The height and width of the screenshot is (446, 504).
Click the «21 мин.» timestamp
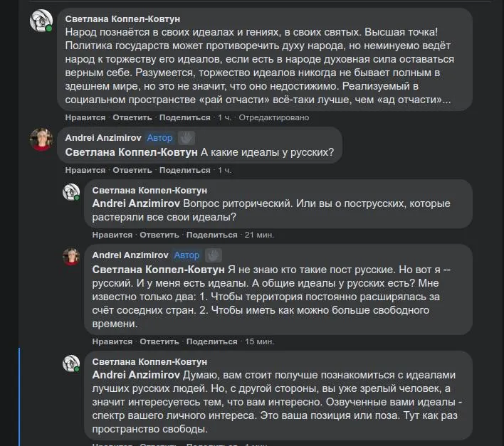pos(259,235)
